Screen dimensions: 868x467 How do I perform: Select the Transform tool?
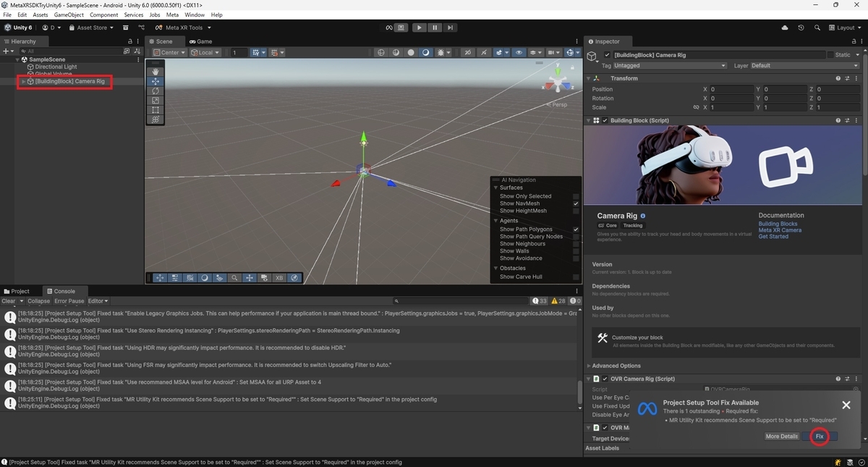click(156, 119)
